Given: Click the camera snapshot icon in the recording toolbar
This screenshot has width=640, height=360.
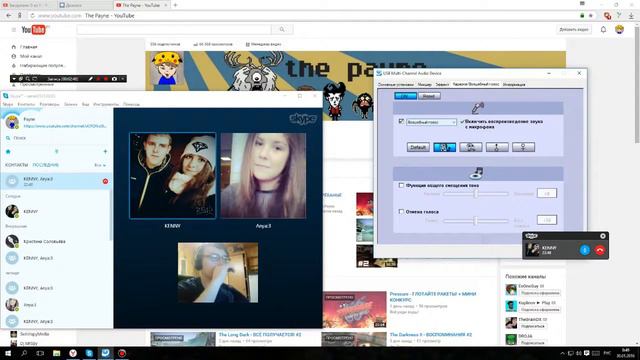Looking at the screenshot, I should pyautogui.click(x=114, y=78).
